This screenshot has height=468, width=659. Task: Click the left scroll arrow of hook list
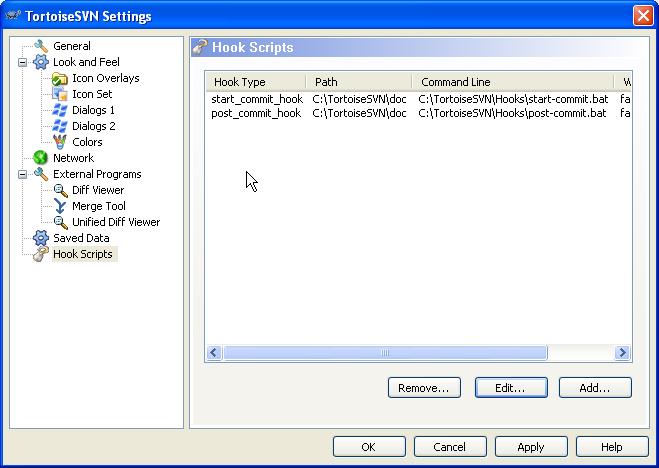214,352
